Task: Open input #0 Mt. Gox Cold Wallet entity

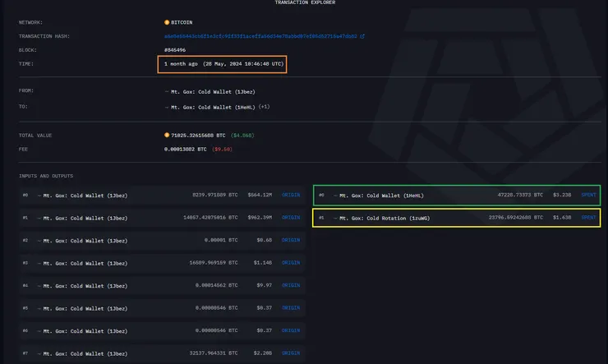Action: click(x=85, y=196)
